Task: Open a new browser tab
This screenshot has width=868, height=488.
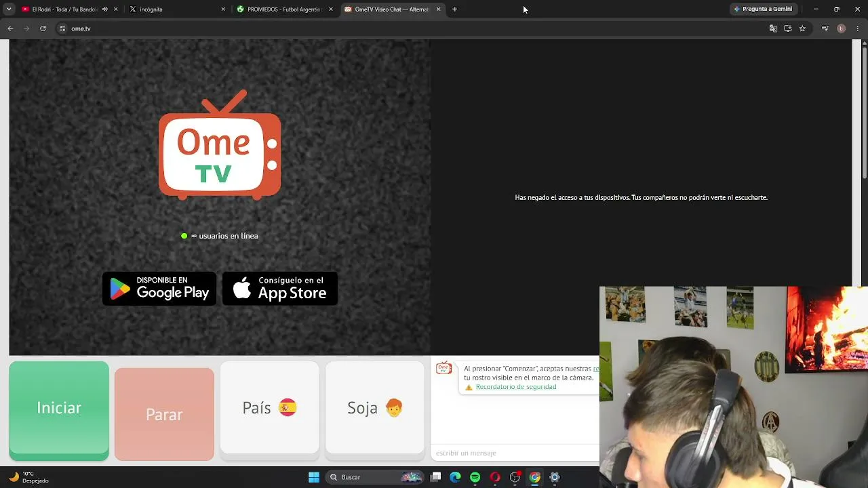Action: tap(454, 9)
